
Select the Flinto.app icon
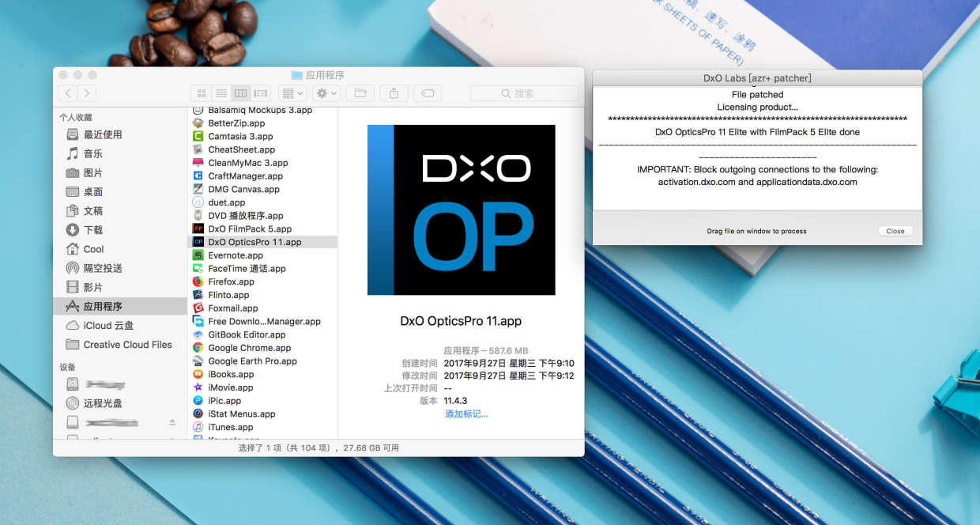click(198, 295)
